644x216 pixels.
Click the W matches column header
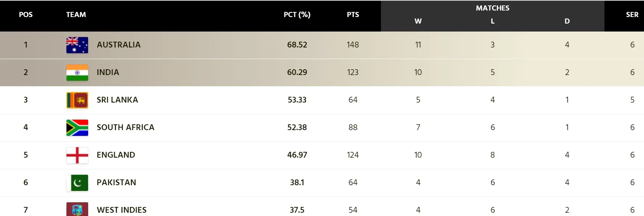418,21
